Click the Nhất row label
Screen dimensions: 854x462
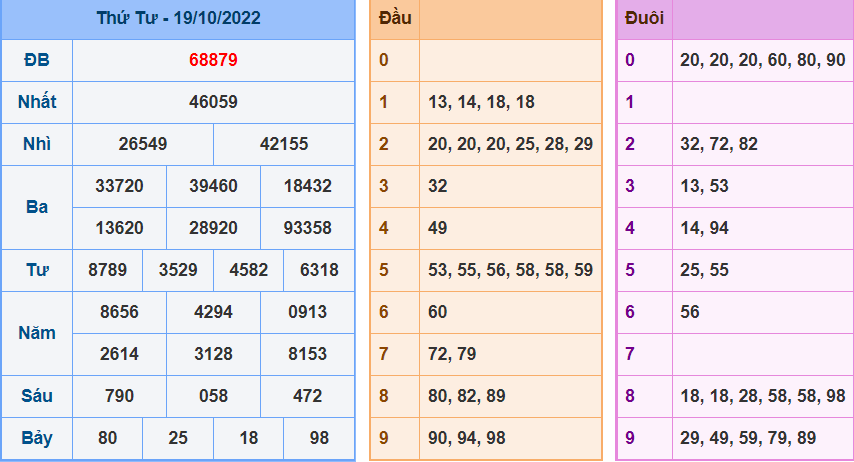click(x=37, y=102)
